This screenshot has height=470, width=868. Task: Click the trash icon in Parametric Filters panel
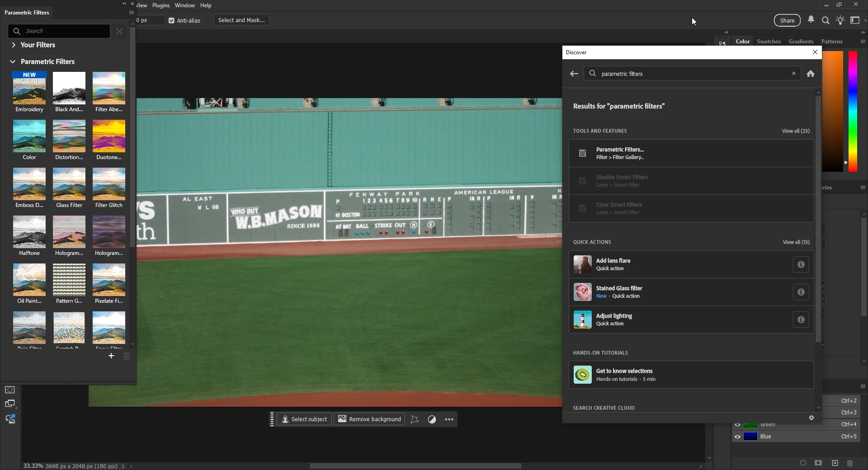click(x=127, y=356)
